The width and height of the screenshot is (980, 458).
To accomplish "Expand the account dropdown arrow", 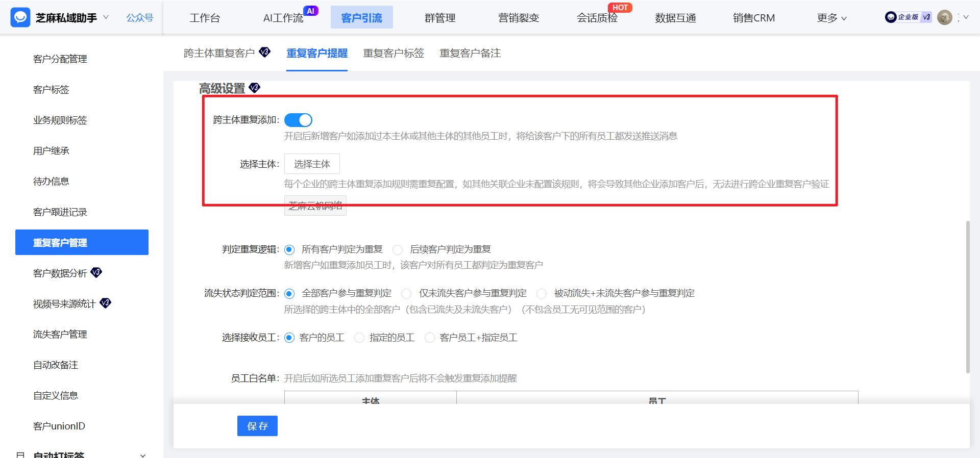I will (x=966, y=17).
